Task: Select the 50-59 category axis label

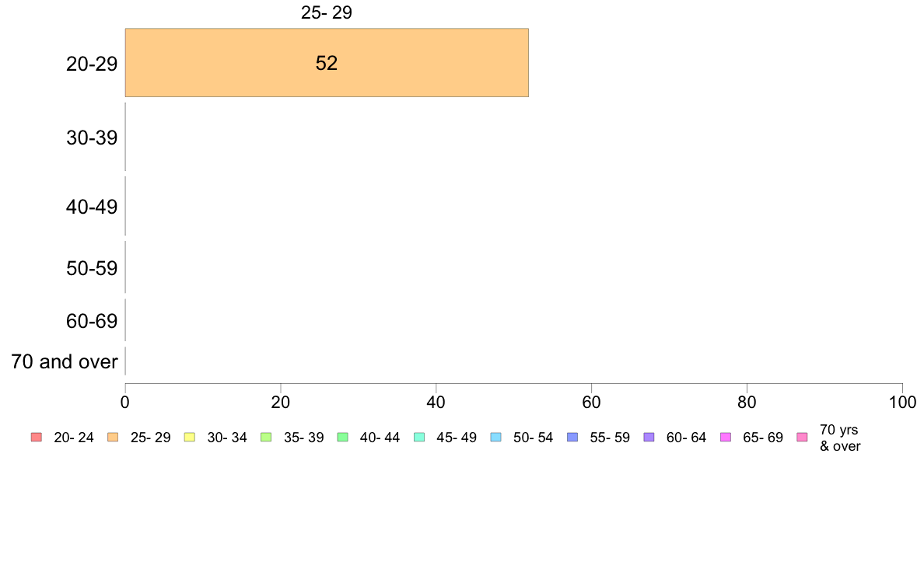Action: click(92, 268)
